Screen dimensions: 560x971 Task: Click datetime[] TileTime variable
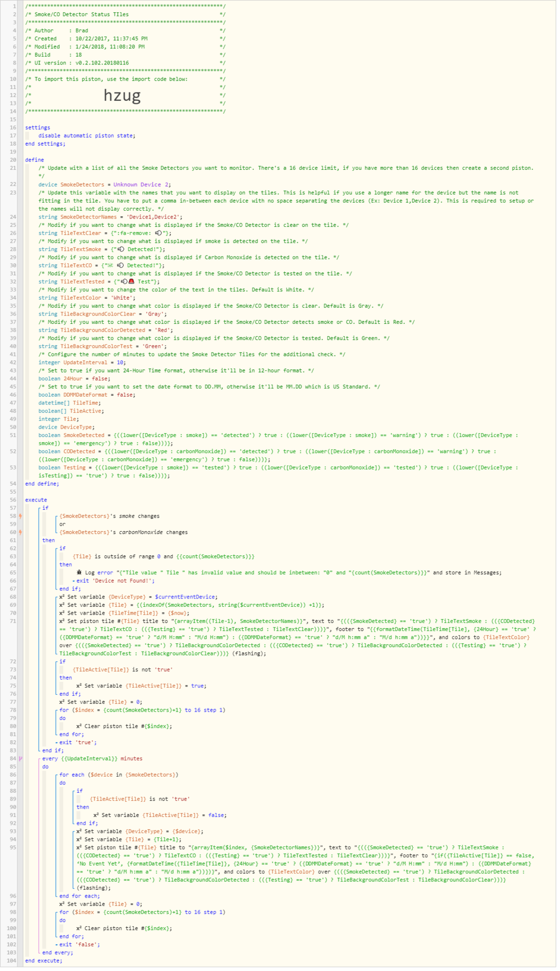pyautogui.click(x=70, y=404)
